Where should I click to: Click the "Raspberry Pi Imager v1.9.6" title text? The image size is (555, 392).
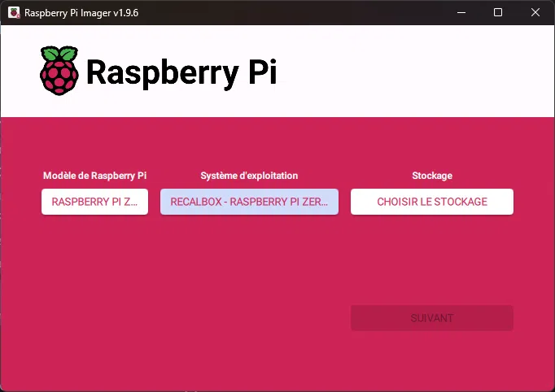point(81,13)
